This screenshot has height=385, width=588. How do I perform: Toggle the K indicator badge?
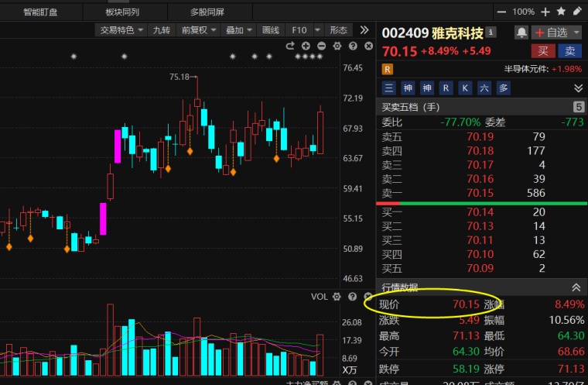coord(465,88)
